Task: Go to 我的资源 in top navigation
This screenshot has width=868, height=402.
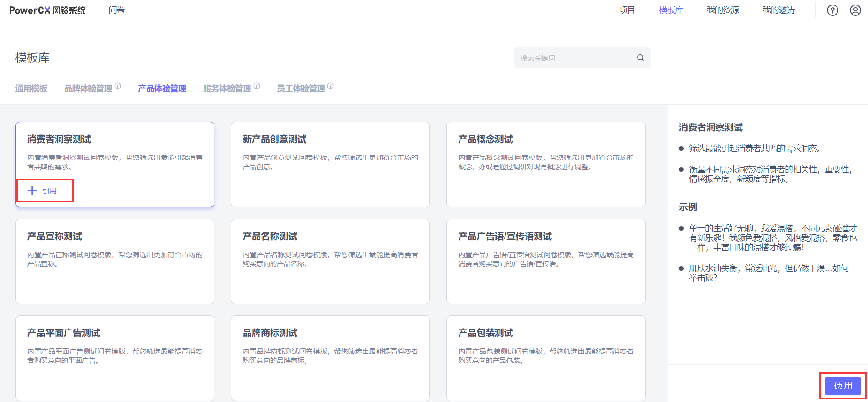Action: coord(723,10)
